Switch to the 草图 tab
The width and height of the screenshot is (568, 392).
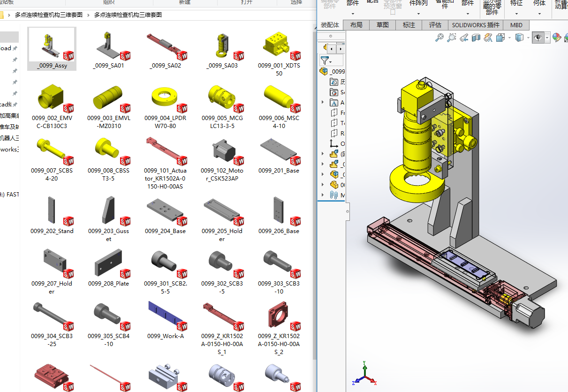383,25
